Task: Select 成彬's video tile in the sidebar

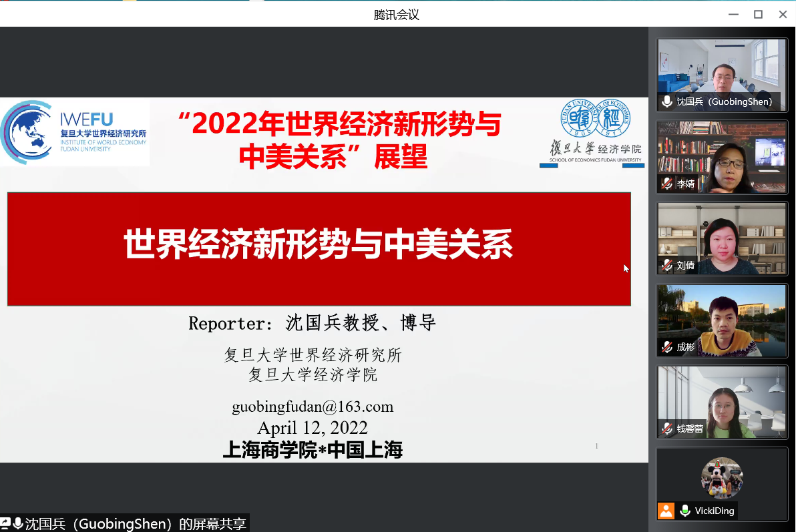Action: point(722,320)
